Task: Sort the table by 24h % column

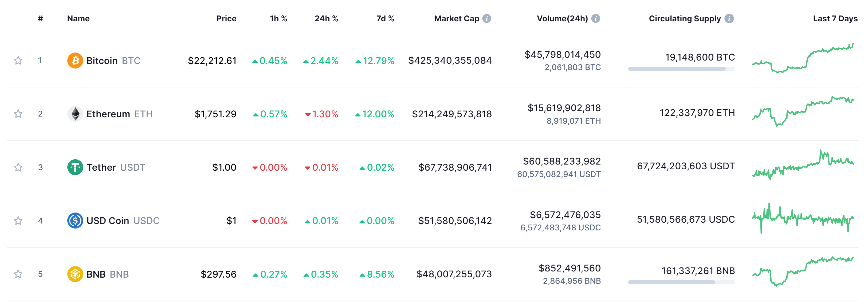Action: pyautogui.click(x=326, y=18)
